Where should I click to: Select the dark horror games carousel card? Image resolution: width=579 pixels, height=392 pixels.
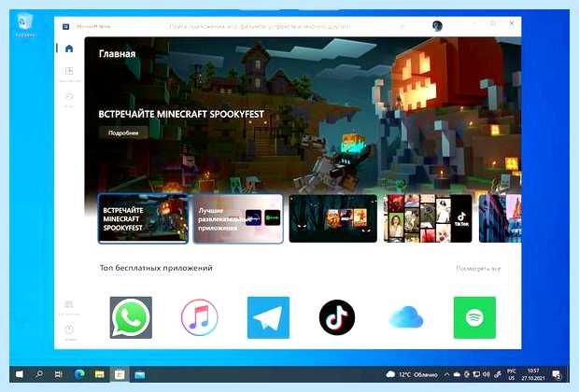(x=333, y=218)
